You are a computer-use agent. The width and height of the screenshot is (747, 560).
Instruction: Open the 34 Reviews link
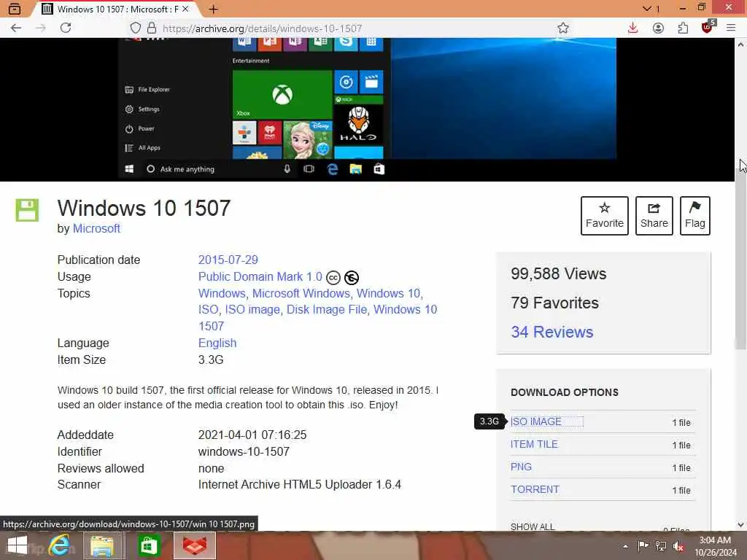(x=551, y=332)
